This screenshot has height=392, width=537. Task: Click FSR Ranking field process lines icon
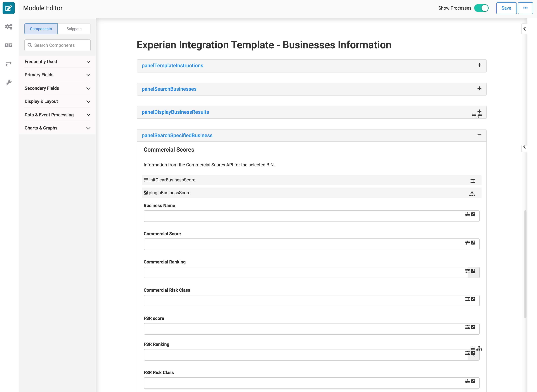pos(467,353)
